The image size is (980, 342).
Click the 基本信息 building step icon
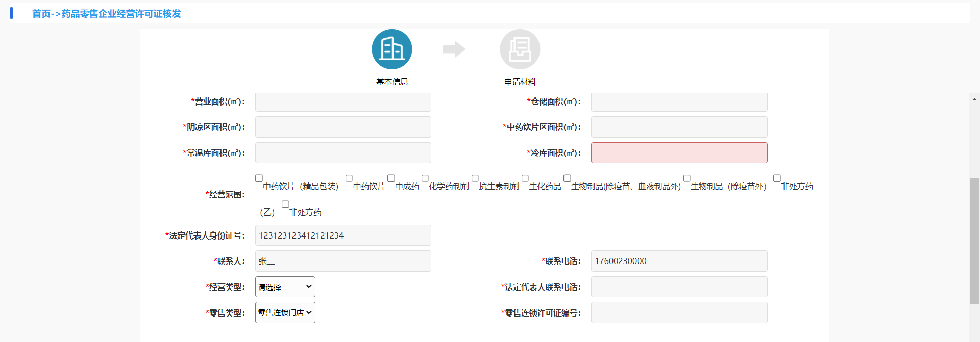[391, 49]
